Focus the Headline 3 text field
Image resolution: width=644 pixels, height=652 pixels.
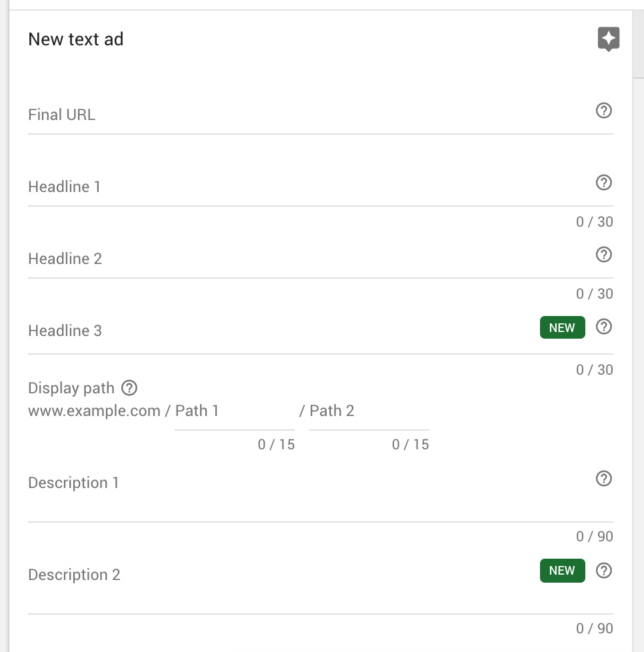coord(283,331)
